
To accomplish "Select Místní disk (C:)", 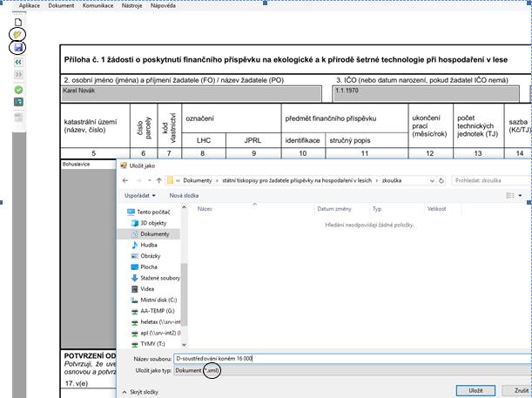I will (x=154, y=300).
